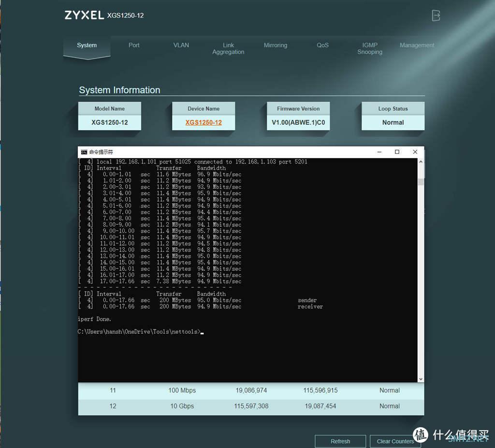Image resolution: width=495 pixels, height=448 pixels.
Task: Click the logout icon in the header
Action: tap(436, 15)
